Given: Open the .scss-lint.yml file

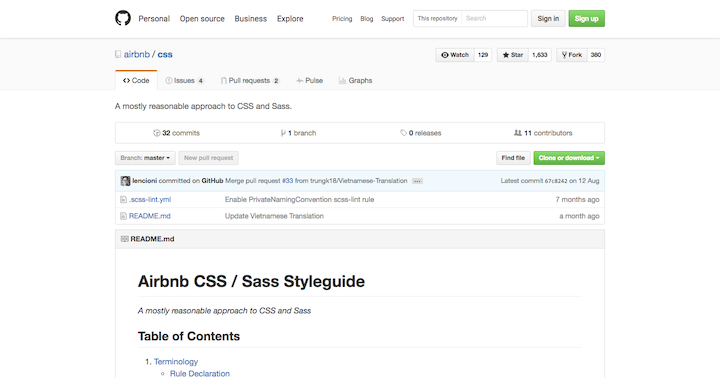Looking at the screenshot, I should coord(150,200).
